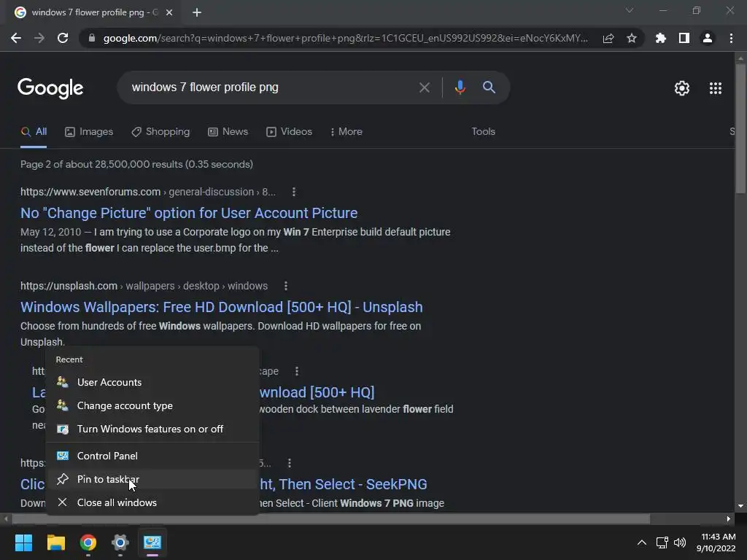Open User Accounts from recent list
Screen dimensions: 747x560
point(152,382)
